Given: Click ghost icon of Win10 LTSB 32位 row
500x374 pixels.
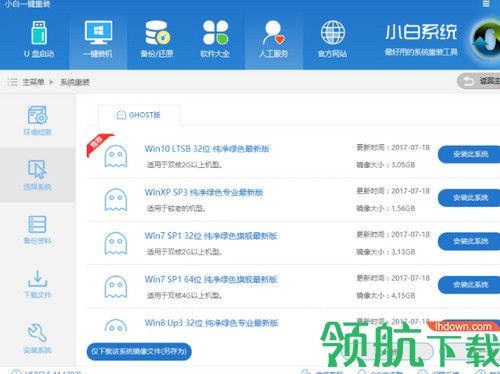Looking at the screenshot, I should click(116, 156).
